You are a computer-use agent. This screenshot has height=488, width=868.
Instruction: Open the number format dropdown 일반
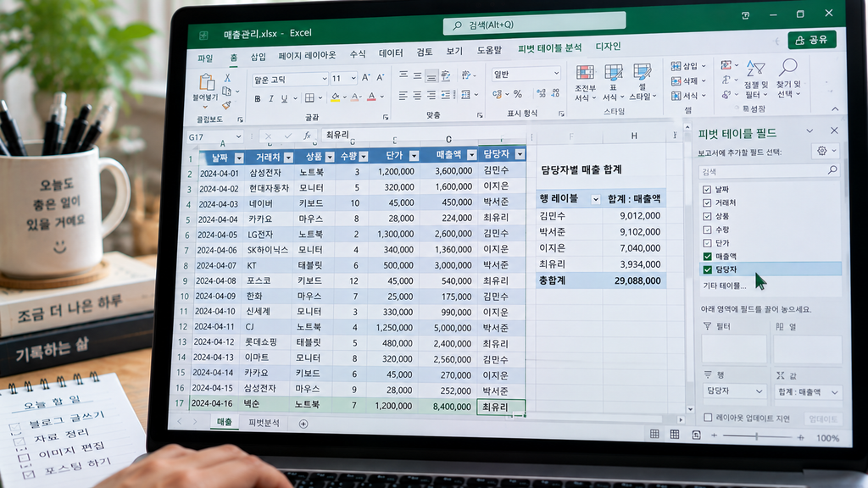[556, 73]
